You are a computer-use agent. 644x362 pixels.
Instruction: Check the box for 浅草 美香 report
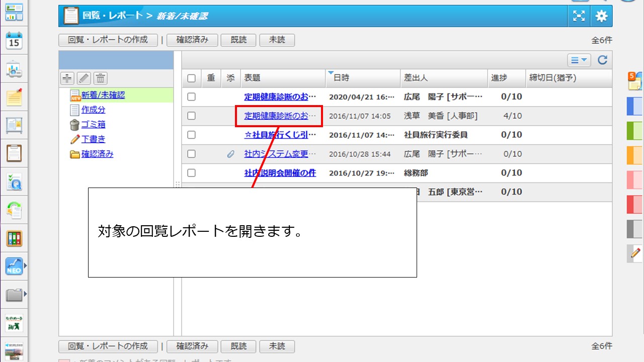tap(191, 116)
